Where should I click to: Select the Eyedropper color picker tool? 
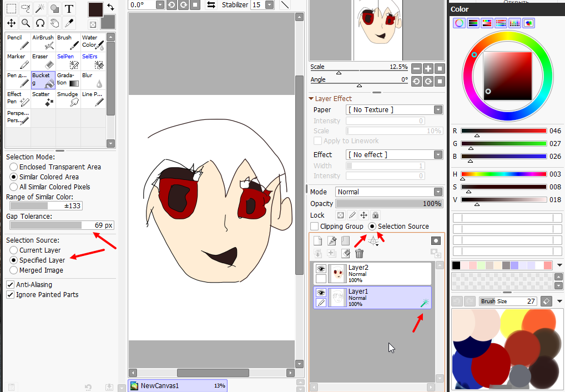click(x=69, y=23)
